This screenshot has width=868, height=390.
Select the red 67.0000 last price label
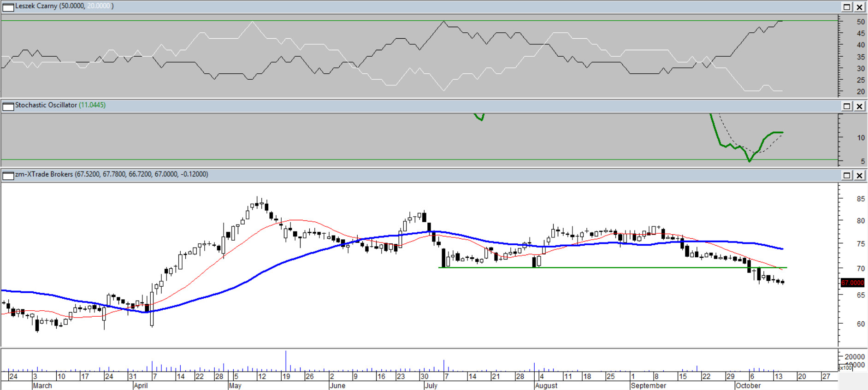[x=852, y=283]
